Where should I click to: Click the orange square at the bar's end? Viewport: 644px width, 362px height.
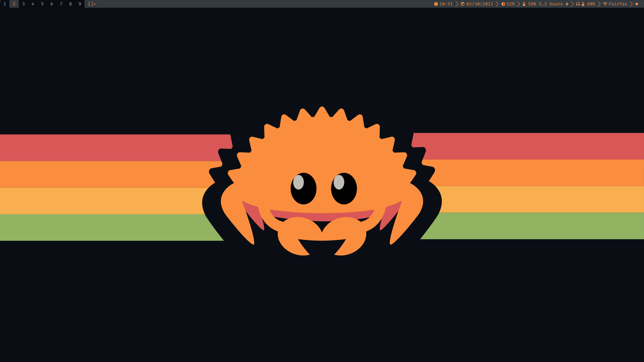coord(637,4)
